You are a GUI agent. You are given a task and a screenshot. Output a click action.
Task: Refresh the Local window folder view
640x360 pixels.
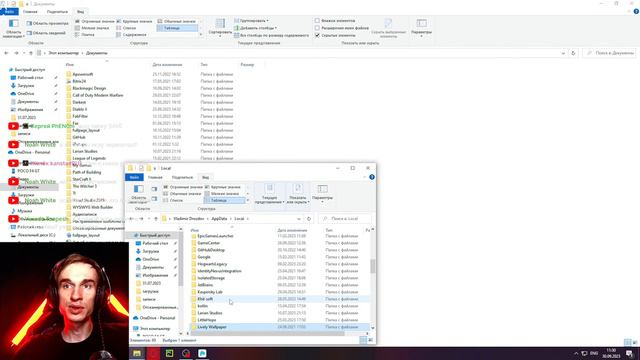coord(309,219)
